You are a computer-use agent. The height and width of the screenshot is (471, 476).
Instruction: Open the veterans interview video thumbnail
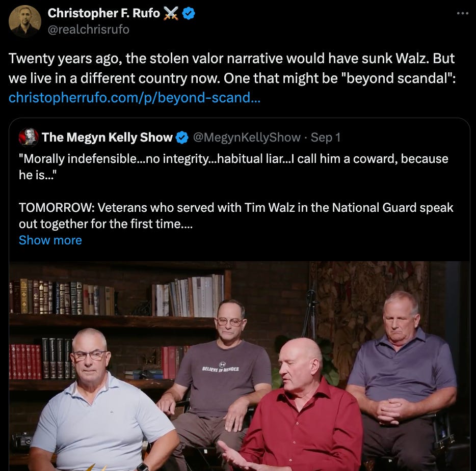239,366
